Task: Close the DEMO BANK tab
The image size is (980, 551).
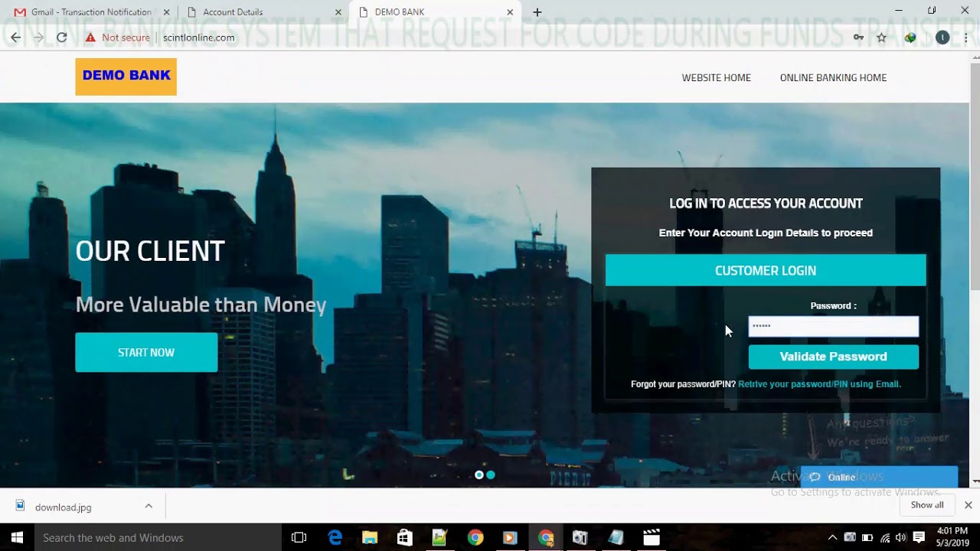Action: (x=510, y=12)
